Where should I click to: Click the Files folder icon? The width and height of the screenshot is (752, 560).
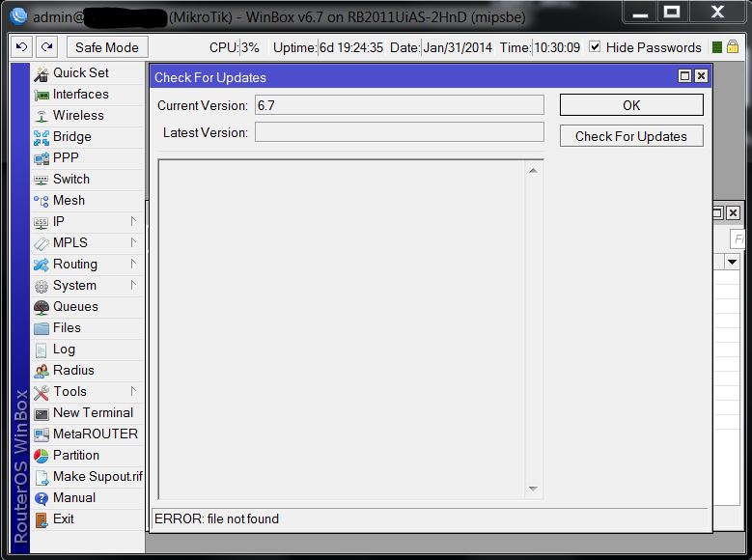(x=42, y=328)
